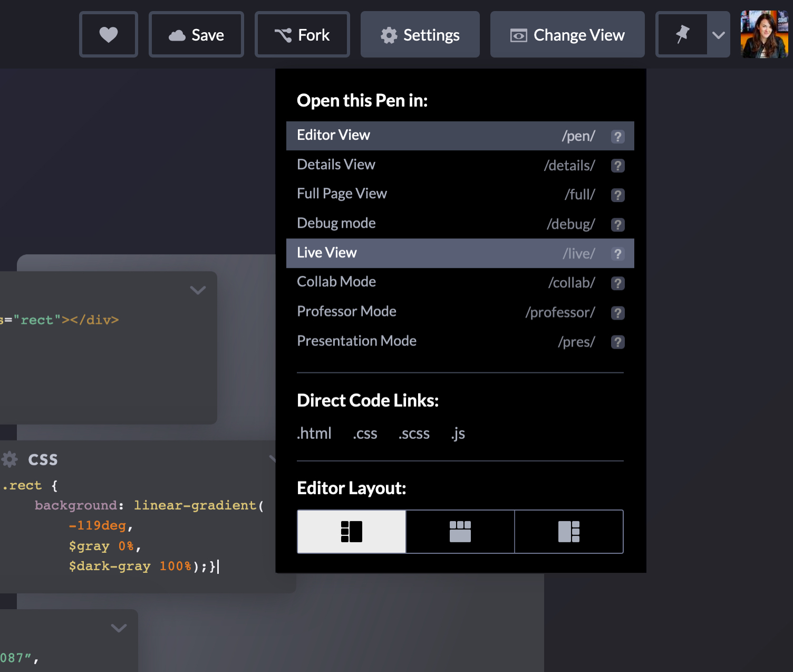This screenshot has width=793, height=672.
Task: Save the current Pen
Action: pos(196,34)
